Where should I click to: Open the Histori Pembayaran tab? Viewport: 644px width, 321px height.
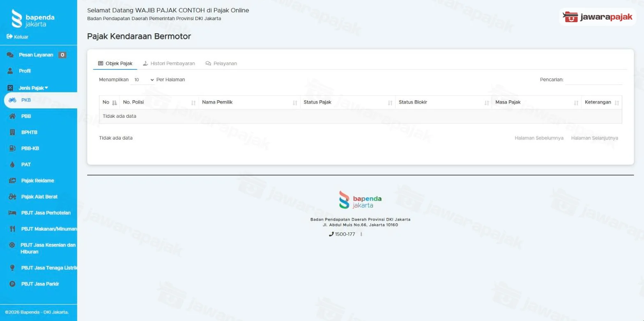pyautogui.click(x=169, y=64)
